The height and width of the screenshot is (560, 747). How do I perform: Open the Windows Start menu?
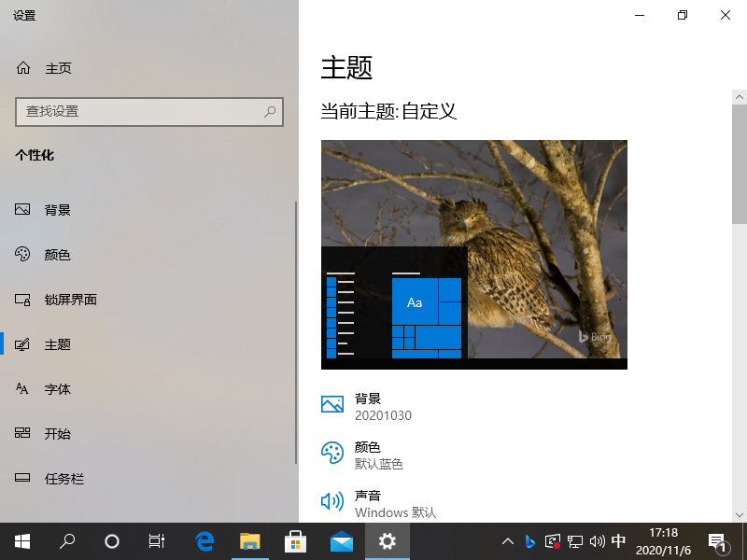pos(22,541)
